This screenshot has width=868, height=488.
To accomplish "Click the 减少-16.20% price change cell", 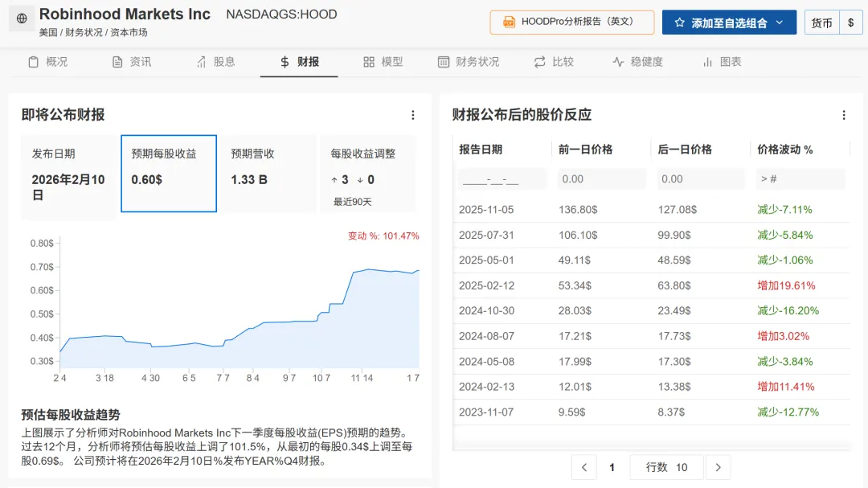I will pos(788,311).
